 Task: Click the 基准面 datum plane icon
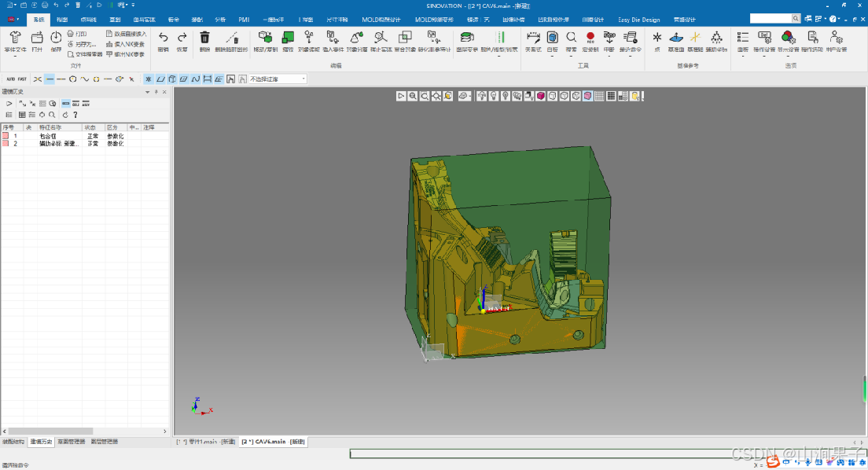(x=675, y=36)
